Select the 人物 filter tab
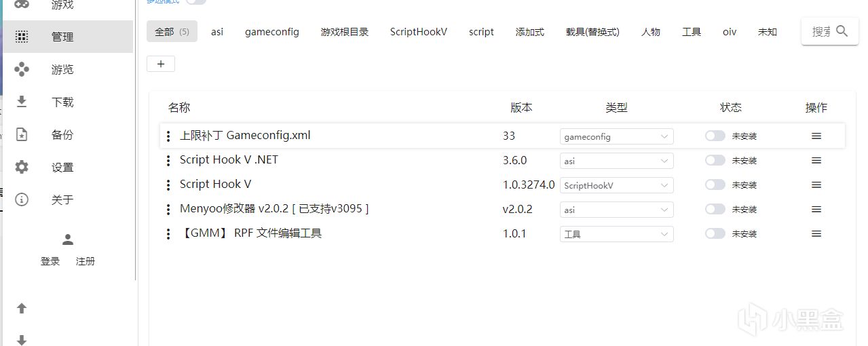868x346 pixels. [x=651, y=31]
